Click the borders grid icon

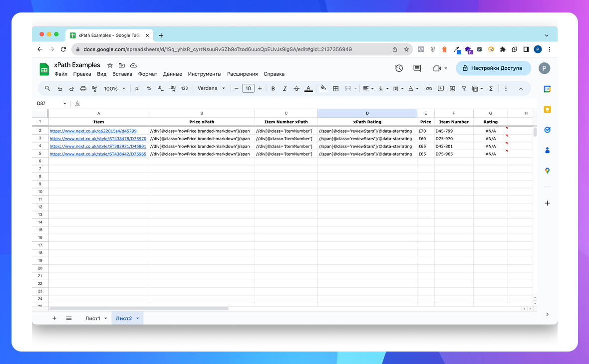click(336, 89)
